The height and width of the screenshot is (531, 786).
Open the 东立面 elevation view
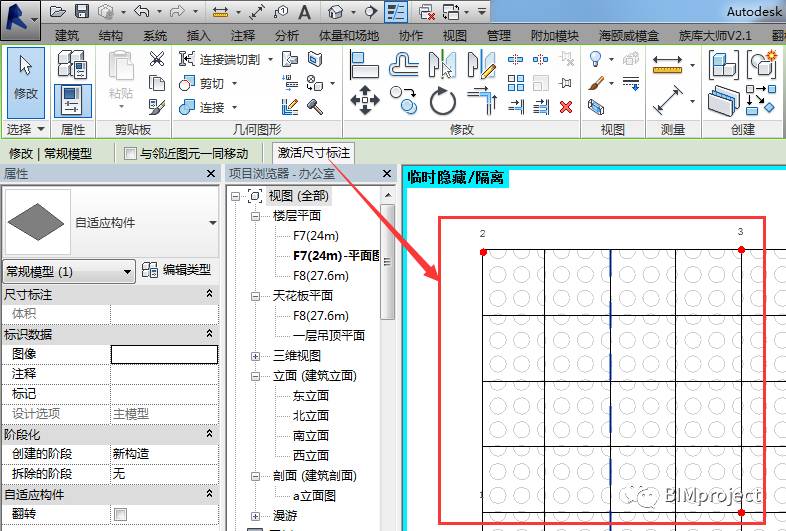tap(311, 396)
